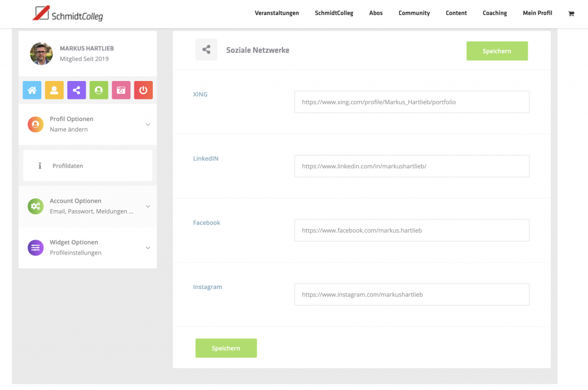Focus the Instagram URL input field
This screenshot has height=390, width=588.
(x=411, y=295)
